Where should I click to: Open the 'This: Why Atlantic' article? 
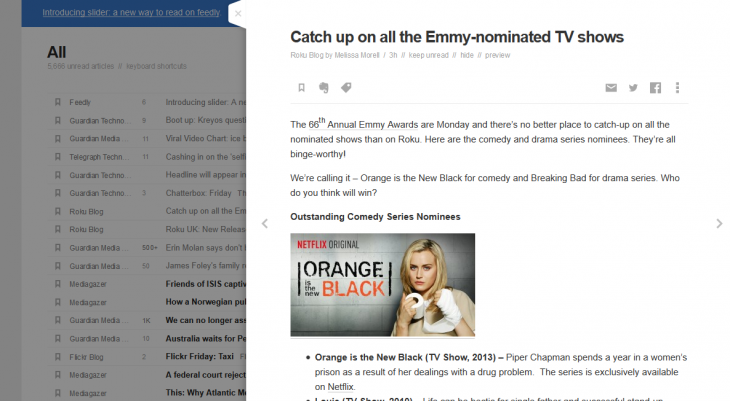205,393
